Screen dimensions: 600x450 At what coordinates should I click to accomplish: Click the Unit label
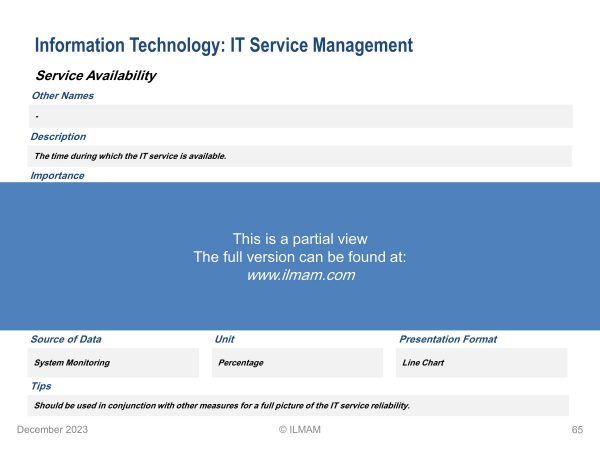[225, 339]
